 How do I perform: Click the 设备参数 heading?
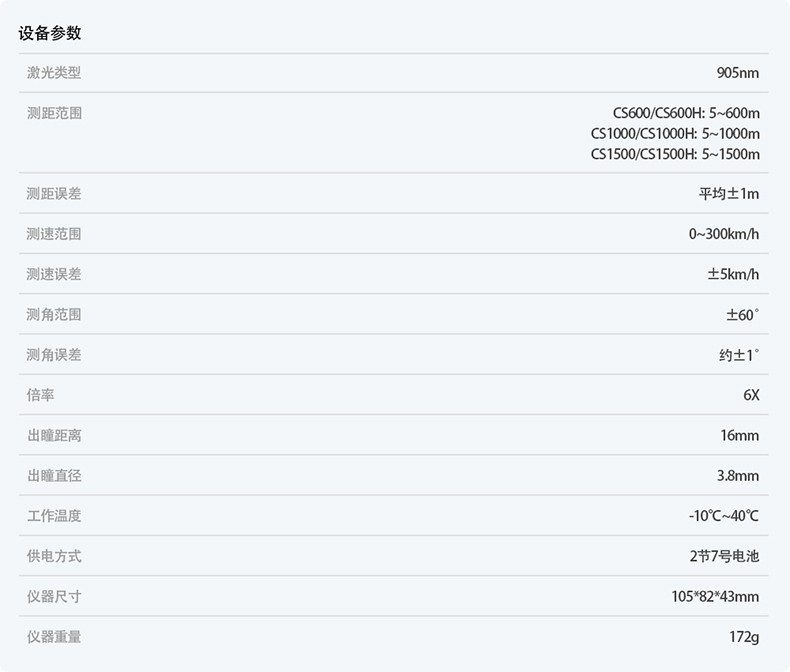[50, 33]
